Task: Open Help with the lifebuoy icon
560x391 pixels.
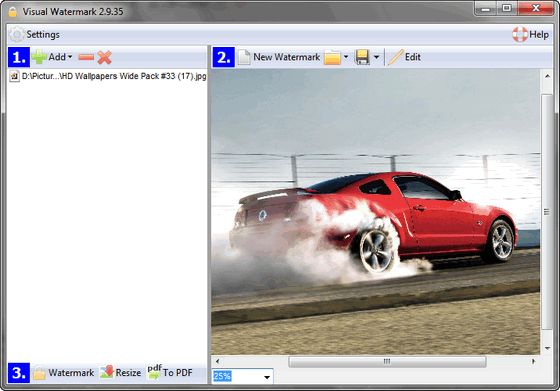Action: coord(520,35)
